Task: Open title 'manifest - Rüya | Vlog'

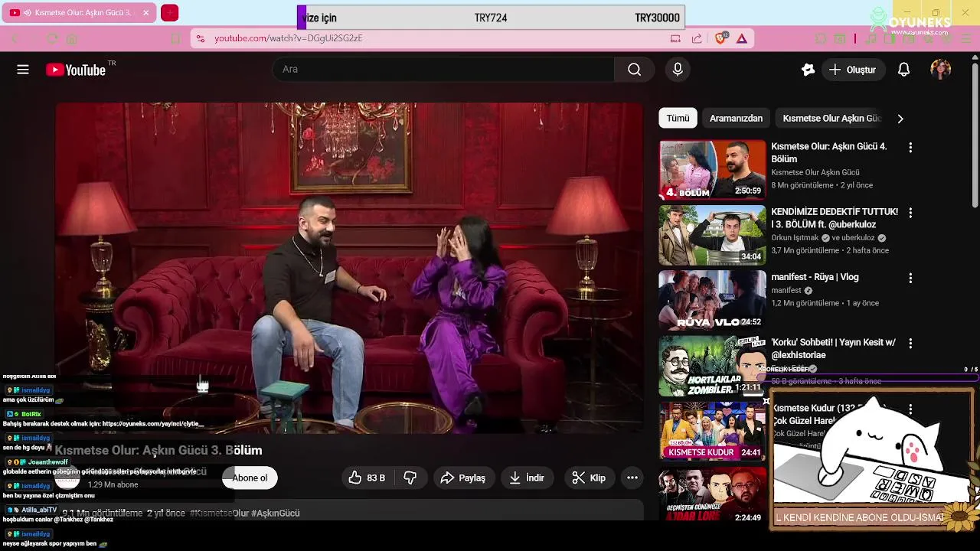Action: [x=815, y=277]
